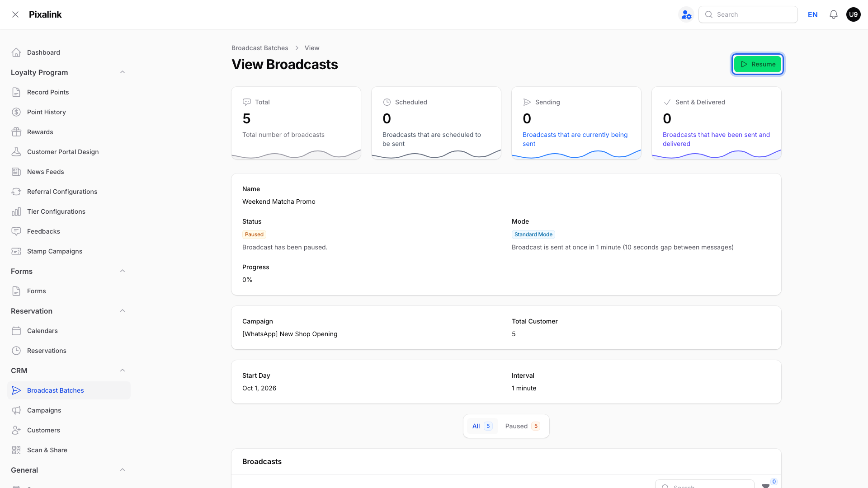Click the Referral Configurations arrows icon
The image size is (868, 488).
pos(16,192)
